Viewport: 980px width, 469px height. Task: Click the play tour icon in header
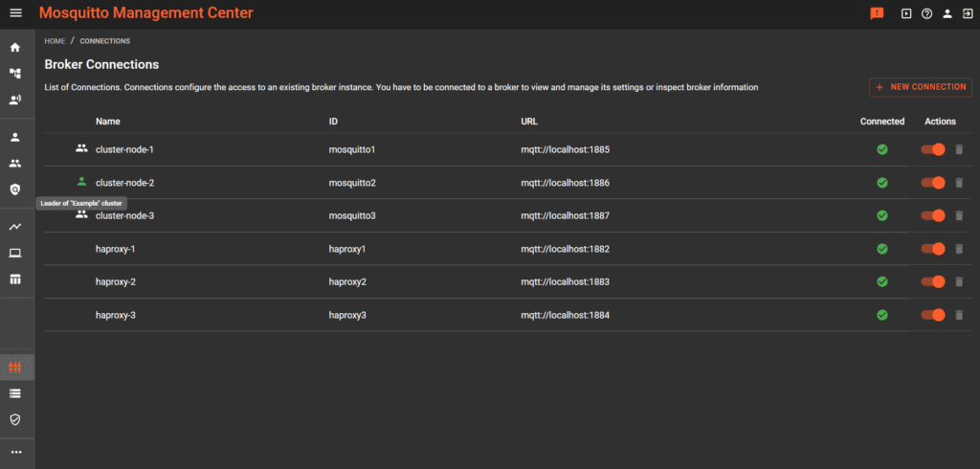coord(906,13)
